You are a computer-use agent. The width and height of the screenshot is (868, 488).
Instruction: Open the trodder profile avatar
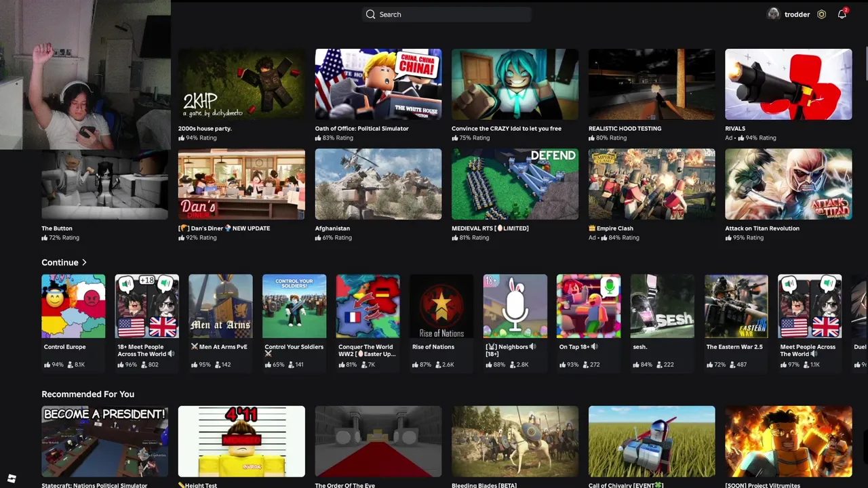tap(773, 14)
